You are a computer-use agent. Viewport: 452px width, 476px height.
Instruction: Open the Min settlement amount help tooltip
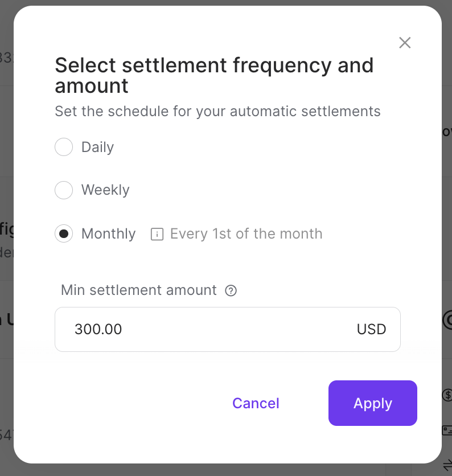tap(231, 290)
